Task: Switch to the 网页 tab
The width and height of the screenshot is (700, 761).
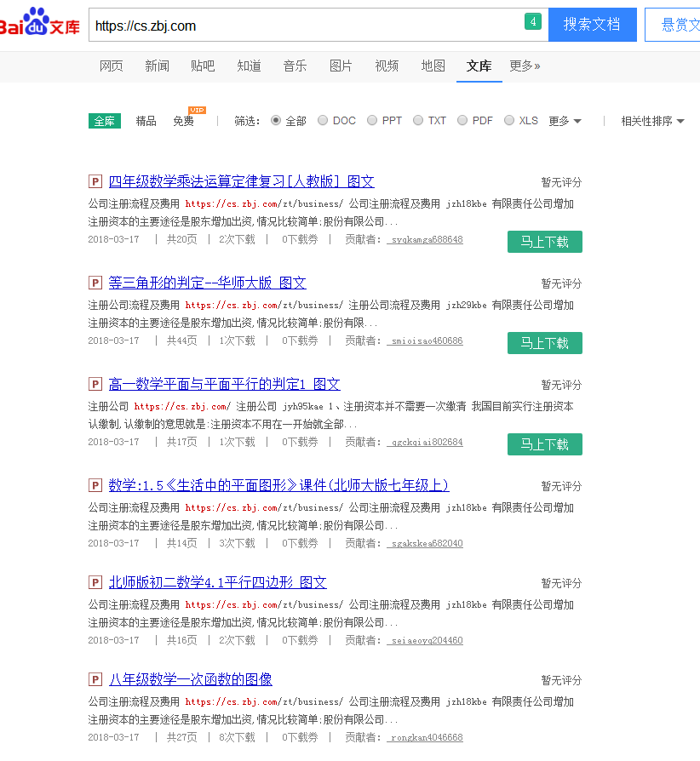Action: [112, 66]
